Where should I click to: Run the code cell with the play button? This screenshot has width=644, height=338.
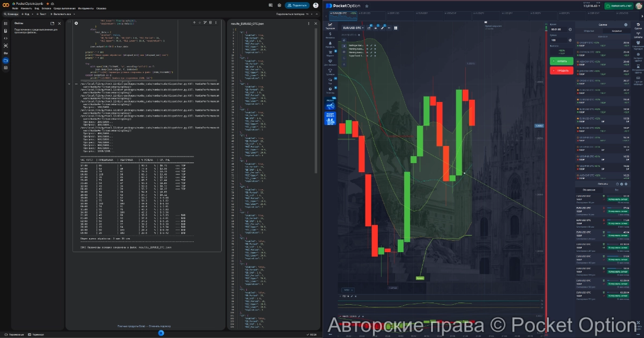[76, 23]
